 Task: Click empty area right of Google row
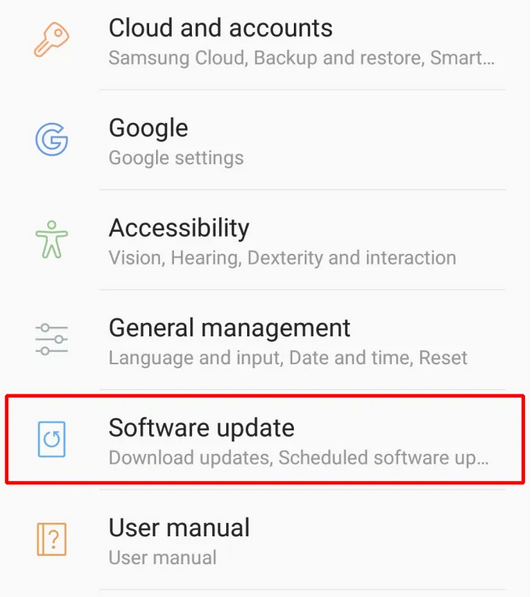tap(381, 141)
